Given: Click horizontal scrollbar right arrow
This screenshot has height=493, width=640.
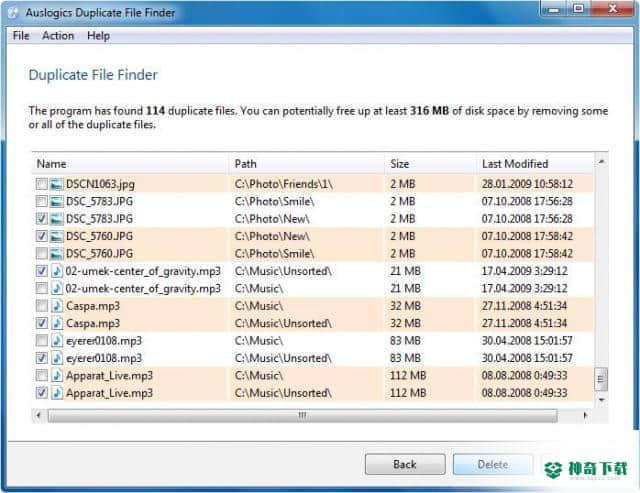Looking at the screenshot, I should tap(585, 415).
